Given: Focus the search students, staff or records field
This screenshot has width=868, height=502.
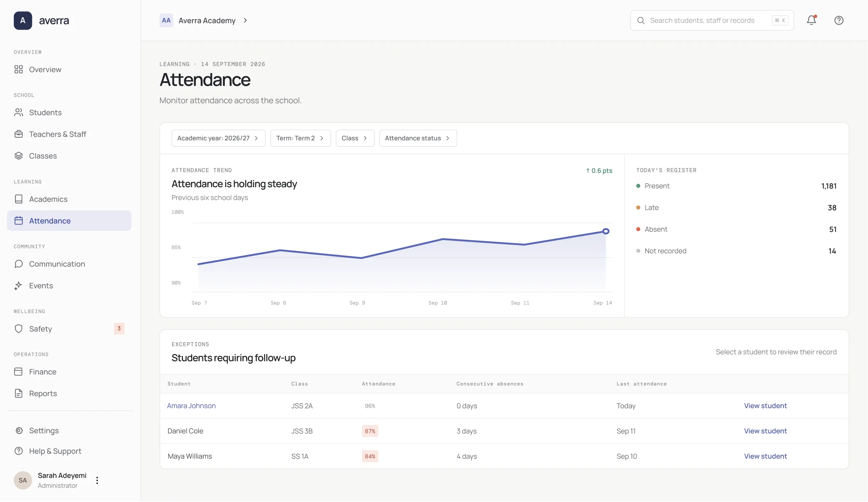Looking at the screenshot, I should 712,21.
